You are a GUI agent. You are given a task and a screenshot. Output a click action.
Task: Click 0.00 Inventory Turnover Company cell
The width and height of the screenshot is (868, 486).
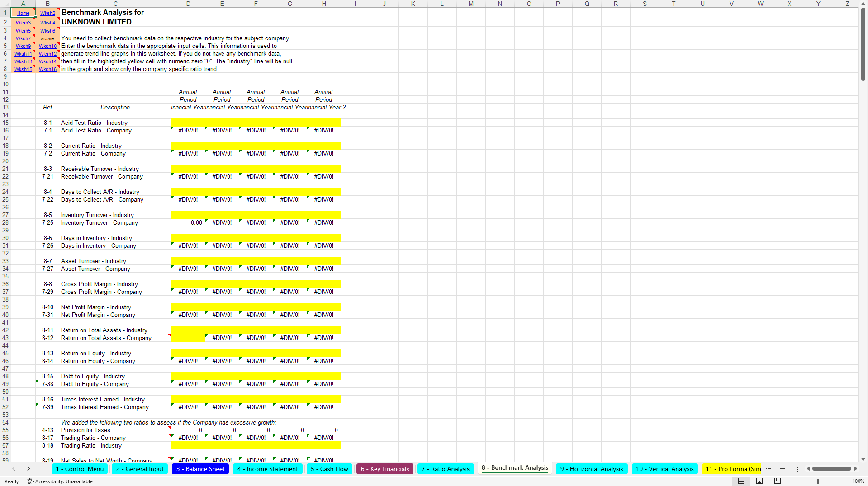pyautogui.click(x=188, y=222)
